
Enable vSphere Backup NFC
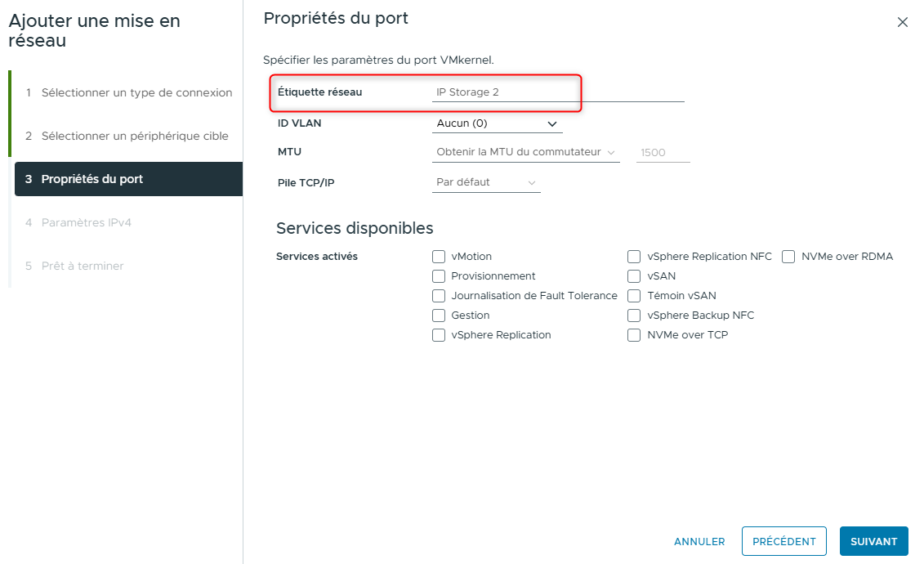[x=634, y=315]
